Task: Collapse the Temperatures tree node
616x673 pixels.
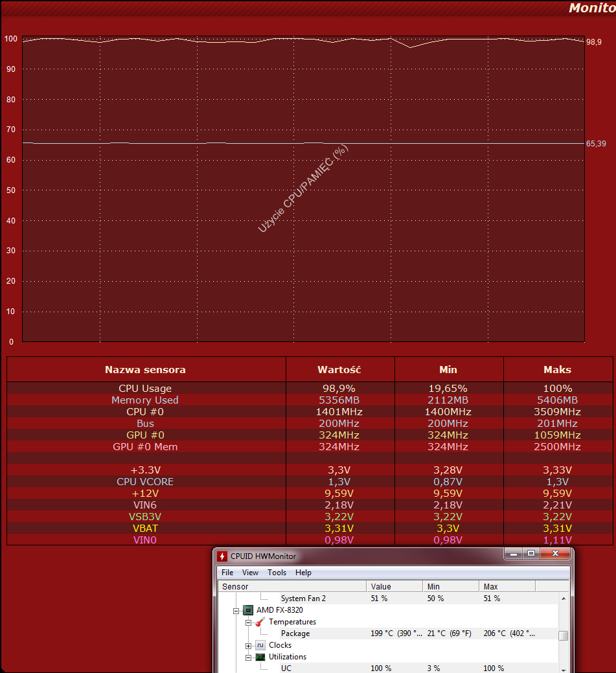Action: coord(248,622)
